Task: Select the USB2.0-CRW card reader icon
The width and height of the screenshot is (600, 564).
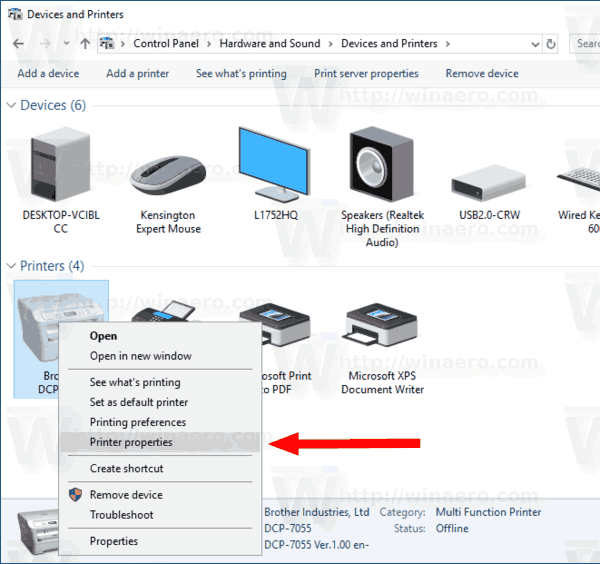Action: pos(489,183)
